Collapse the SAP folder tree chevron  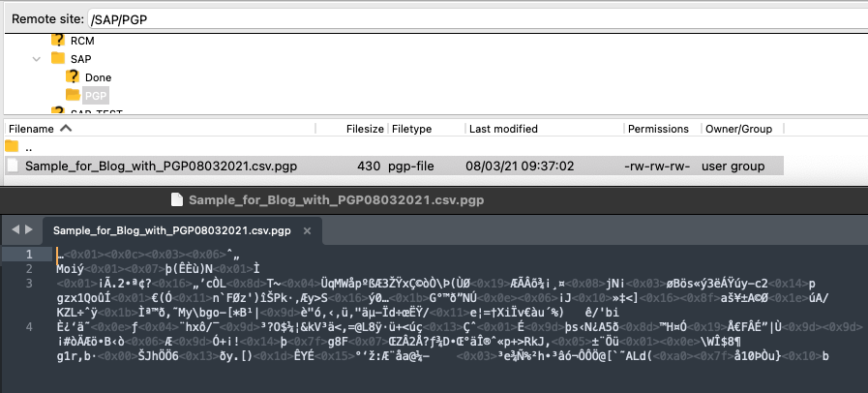pos(36,59)
